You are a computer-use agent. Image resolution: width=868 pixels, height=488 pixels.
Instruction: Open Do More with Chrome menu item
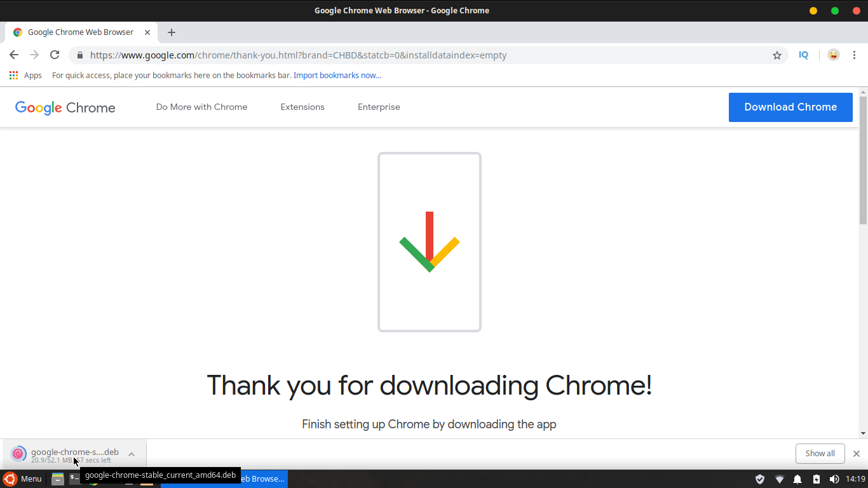pyautogui.click(x=202, y=107)
